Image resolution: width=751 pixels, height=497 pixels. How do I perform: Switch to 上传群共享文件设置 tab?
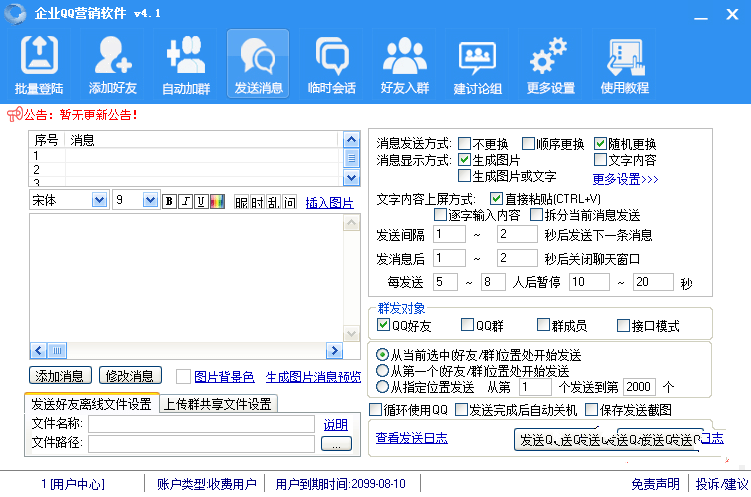(218, 405)
